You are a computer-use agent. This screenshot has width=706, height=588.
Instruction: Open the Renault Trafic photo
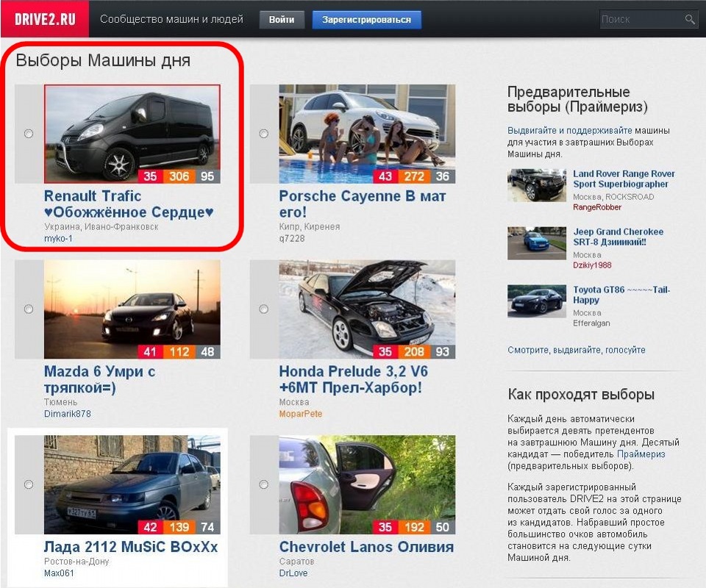point(132,134)
